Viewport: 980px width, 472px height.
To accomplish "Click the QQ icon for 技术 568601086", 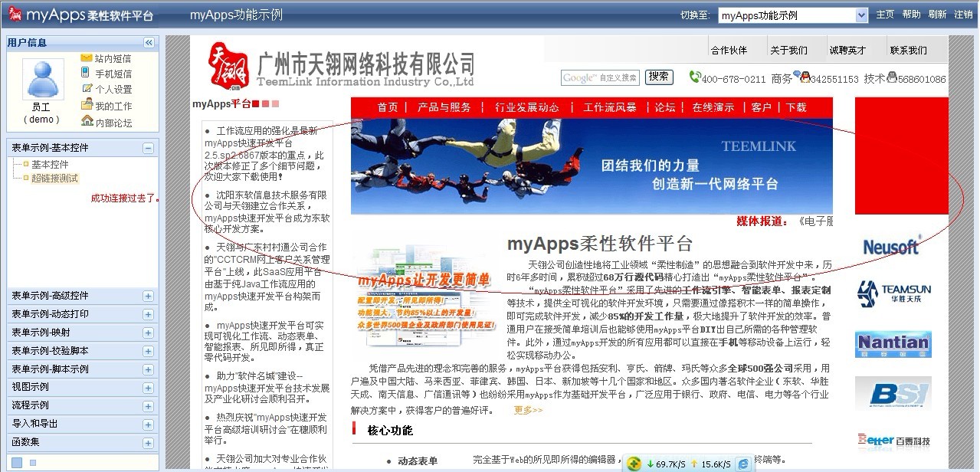I will pos(892,77).
